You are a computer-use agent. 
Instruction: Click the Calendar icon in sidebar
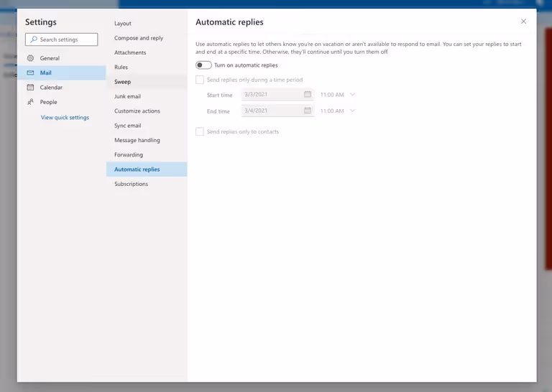(31, 88)
